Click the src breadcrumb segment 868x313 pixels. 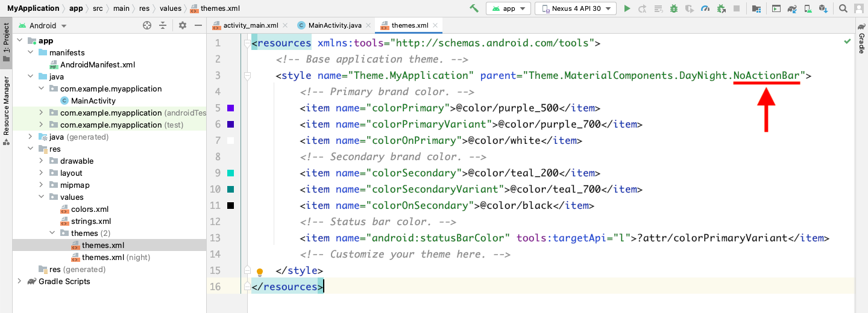[98, 8]
